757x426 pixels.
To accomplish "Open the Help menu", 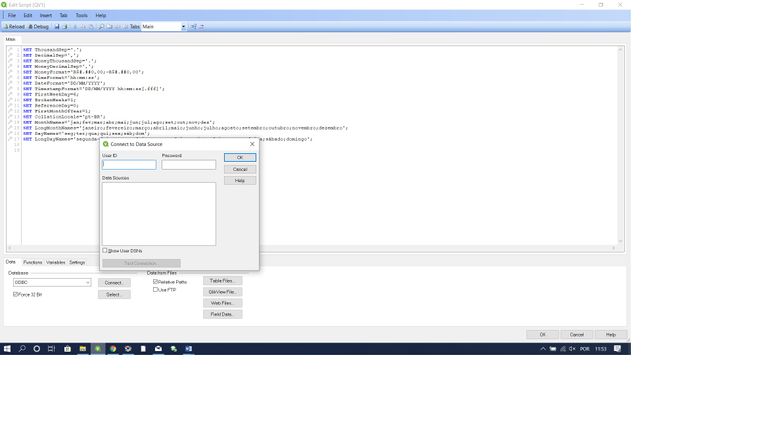I will tap(100, 15).
